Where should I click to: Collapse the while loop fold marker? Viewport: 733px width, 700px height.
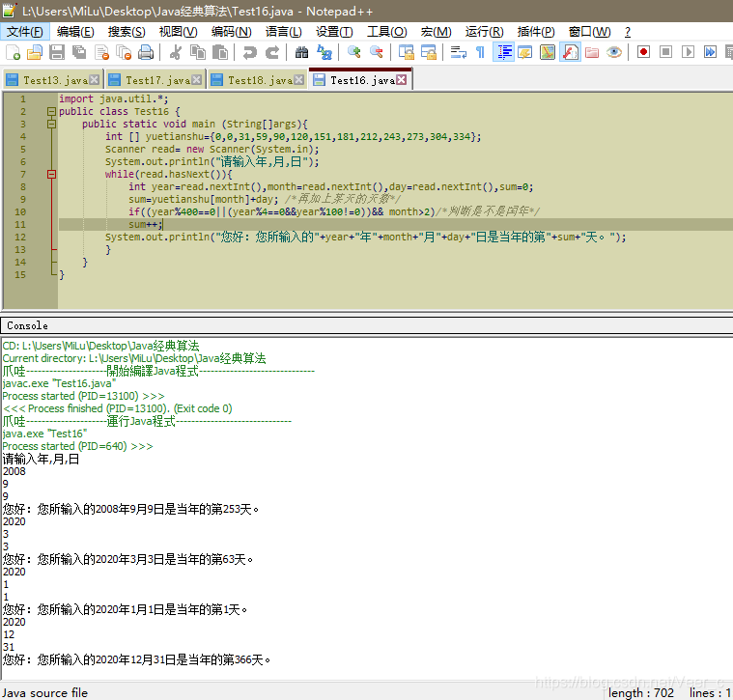[51, 175]
